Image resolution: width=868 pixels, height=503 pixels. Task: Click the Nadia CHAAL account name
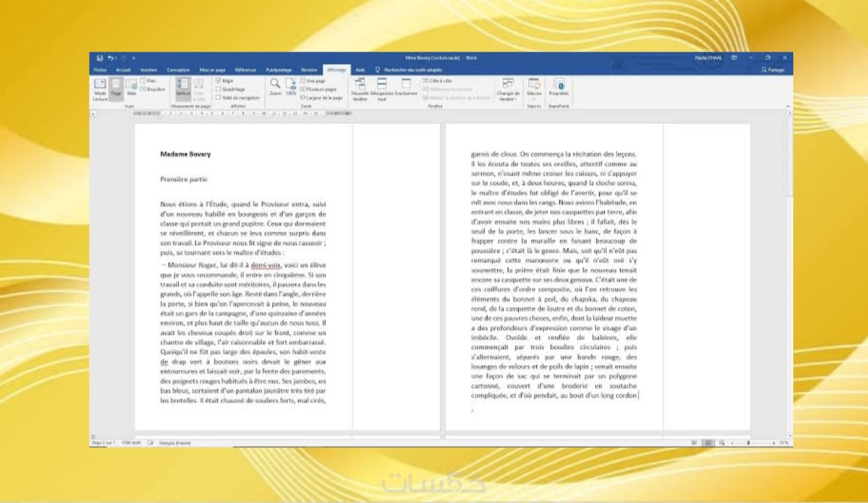click(708, 58)
